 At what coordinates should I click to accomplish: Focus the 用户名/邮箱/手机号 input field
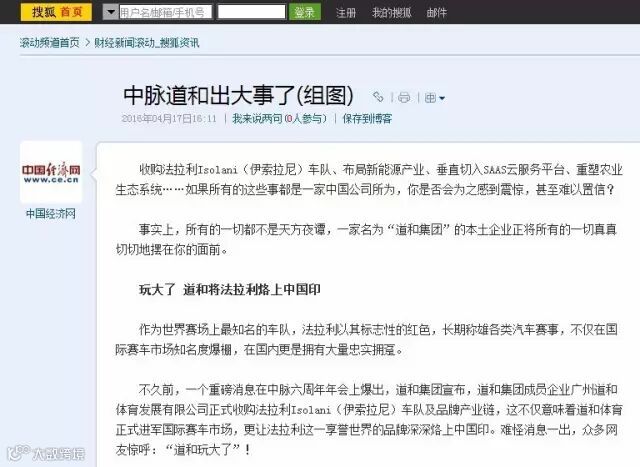(x=165, y=12)
